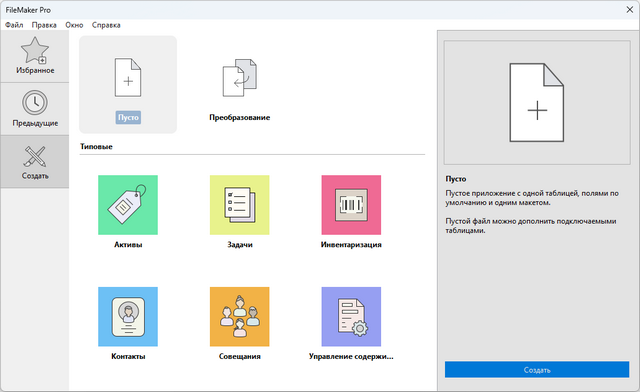Open the Окно menu
This screenshot has height=392, width=640.
[74, 25]
